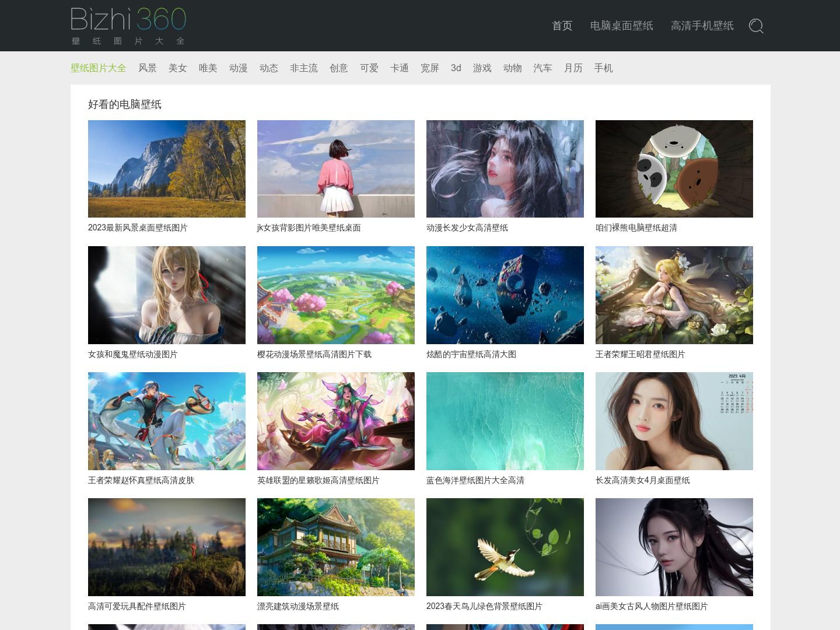Open the mountain landscape wallpaper thumbnail
The image size is (840, 630).
click(167, 169)
